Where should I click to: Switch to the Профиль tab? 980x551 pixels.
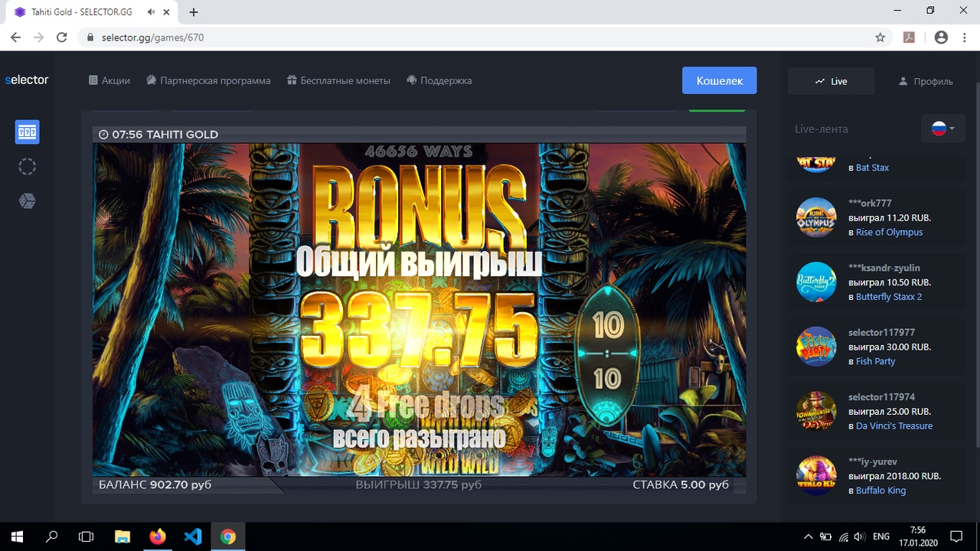926,81
